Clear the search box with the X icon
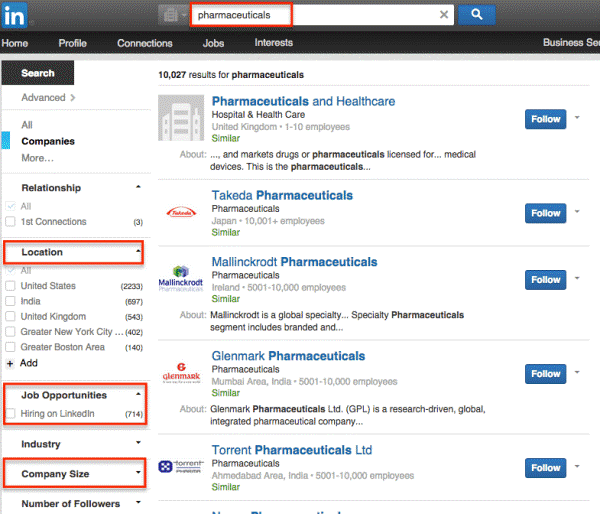 point(443,15)
